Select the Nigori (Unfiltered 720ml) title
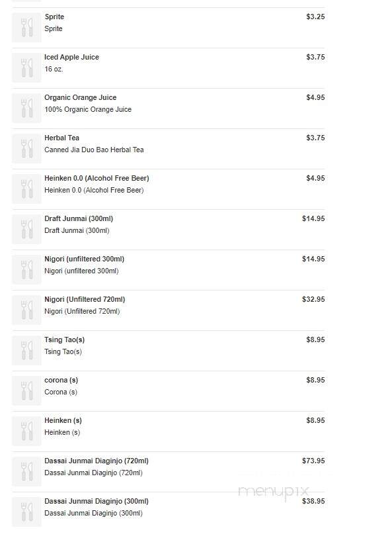 [x=85, y=299]
